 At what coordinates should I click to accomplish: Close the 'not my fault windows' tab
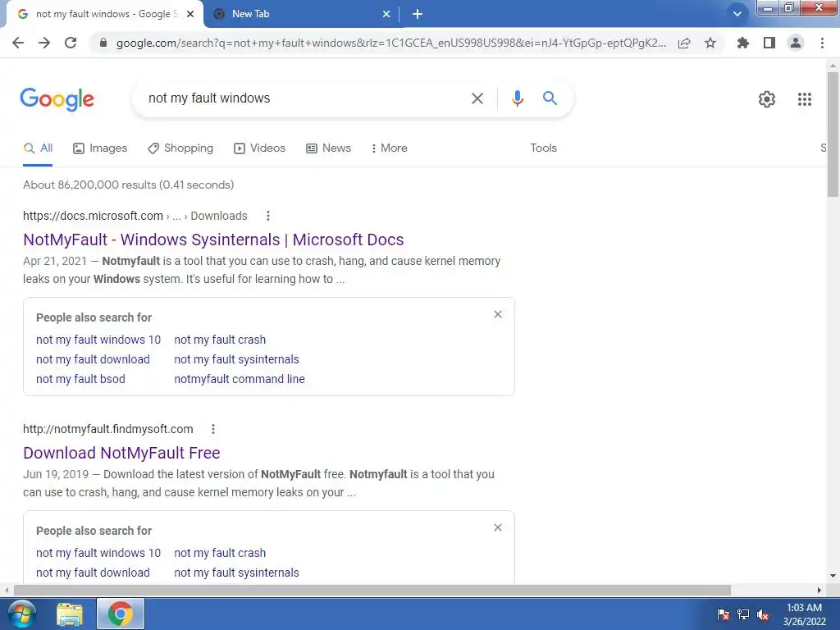pos(190,15)
